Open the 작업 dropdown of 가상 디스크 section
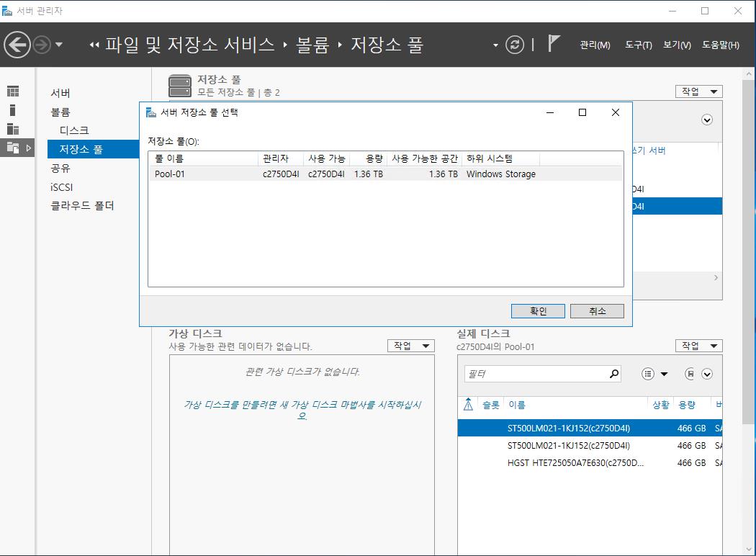756x556 pixels. (411, 346)
